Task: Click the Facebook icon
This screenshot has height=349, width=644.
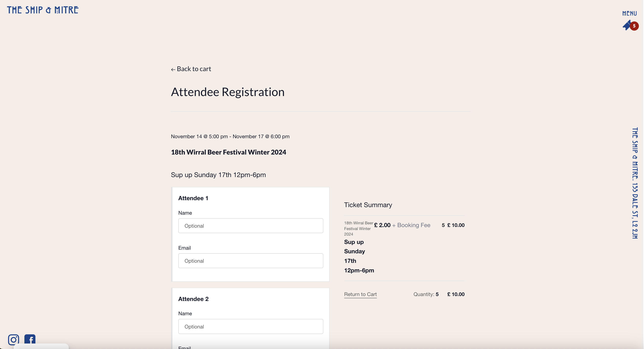Action: click(x=30, y=339)
